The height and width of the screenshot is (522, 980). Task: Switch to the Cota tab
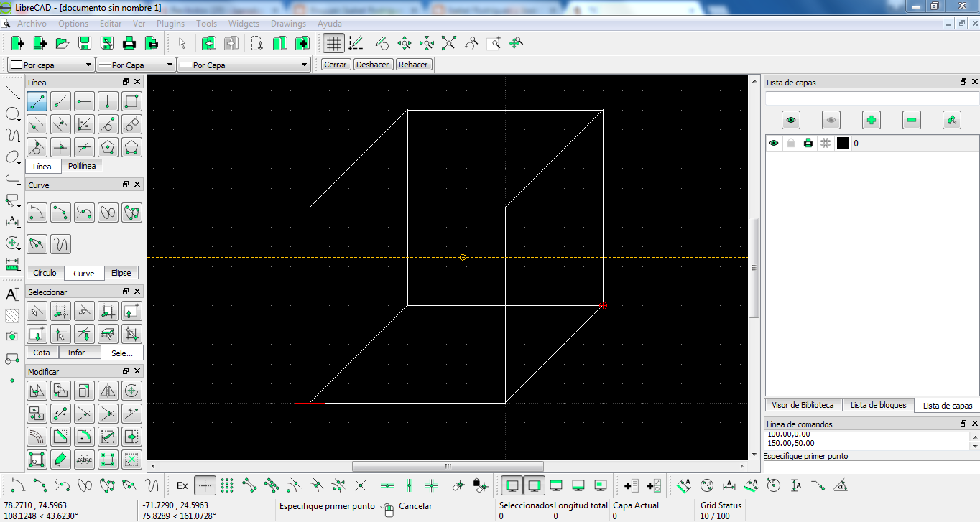click(x=42, y=353)
